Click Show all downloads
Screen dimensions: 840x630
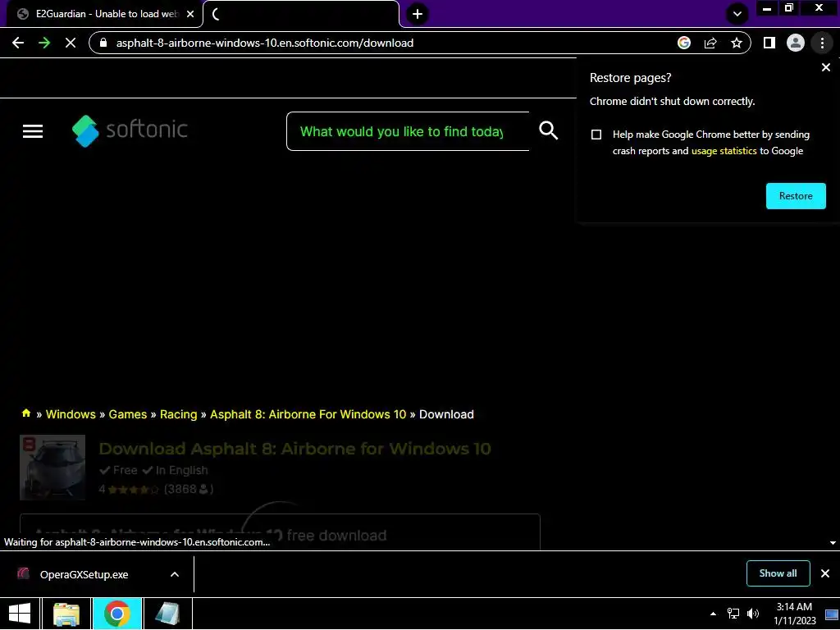click(x=778, y=573)
